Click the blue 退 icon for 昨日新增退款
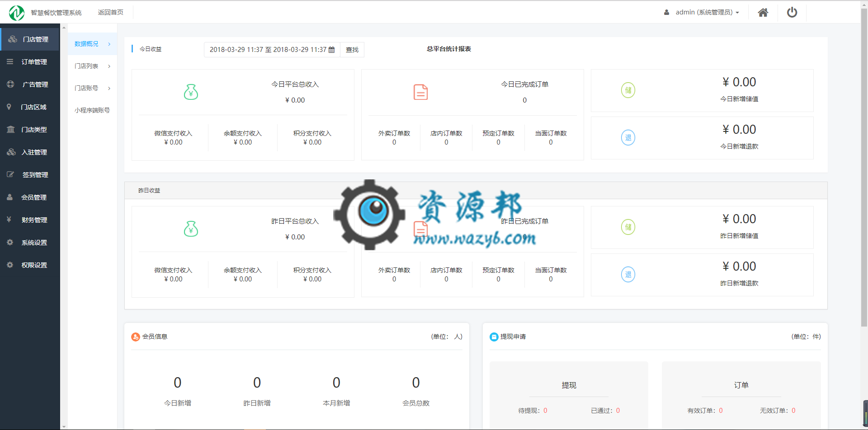The width and height of the screenshot is (868, 430). (x=628, y=275)
